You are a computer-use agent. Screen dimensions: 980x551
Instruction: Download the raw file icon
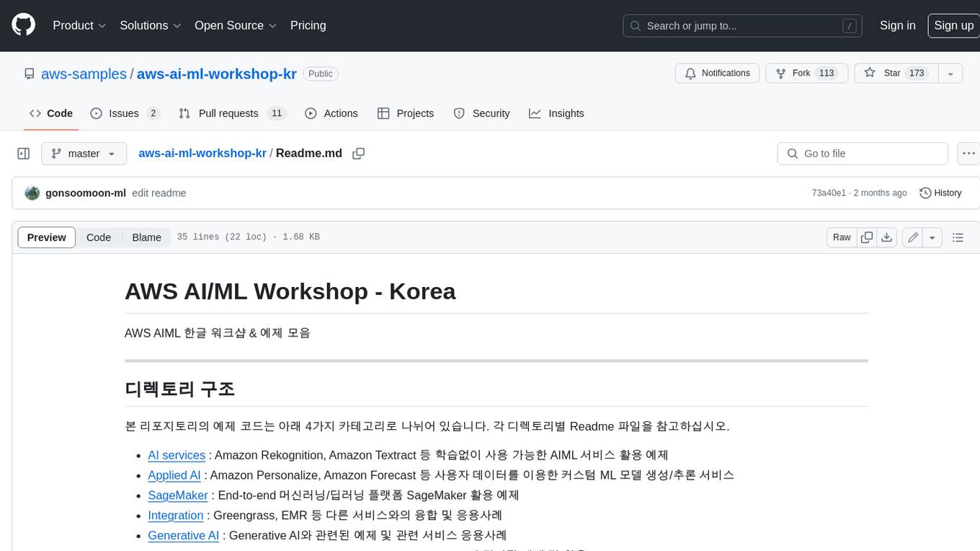click(887, 237)
